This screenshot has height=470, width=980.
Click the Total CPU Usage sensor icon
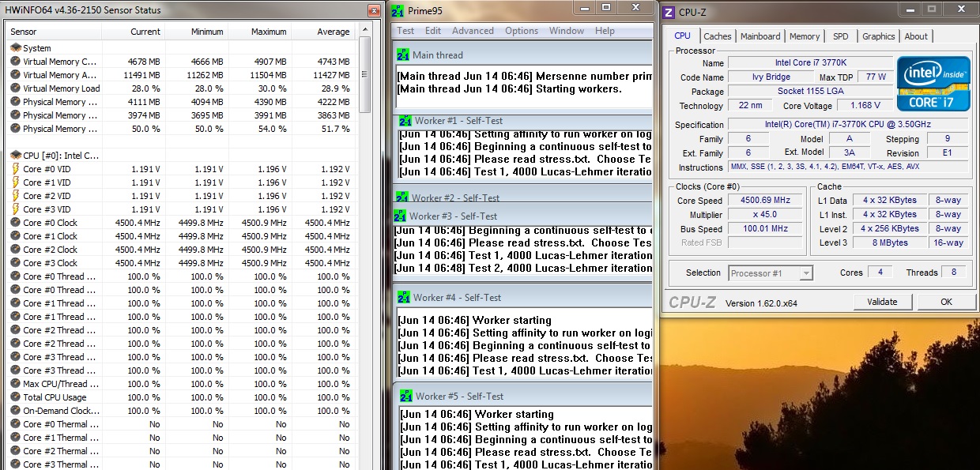[16, 397]
